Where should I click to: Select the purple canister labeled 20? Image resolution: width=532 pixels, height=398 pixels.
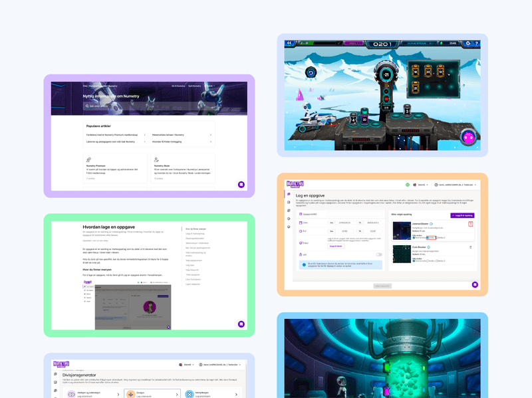point(364,118)
